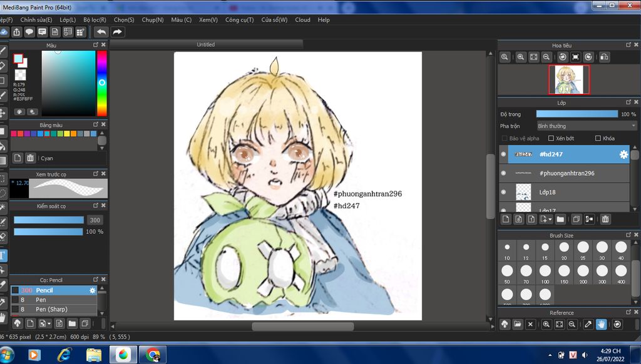Image resolution: width=641 pixels, height=364 pixels.
Task: Open the Lớp(L) menu
Action: [68, 19]
